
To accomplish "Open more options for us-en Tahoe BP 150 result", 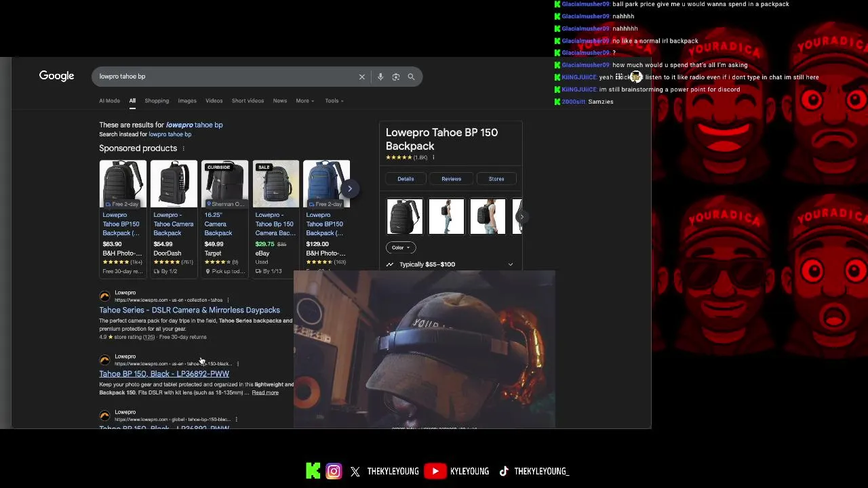I will (237, 363).
